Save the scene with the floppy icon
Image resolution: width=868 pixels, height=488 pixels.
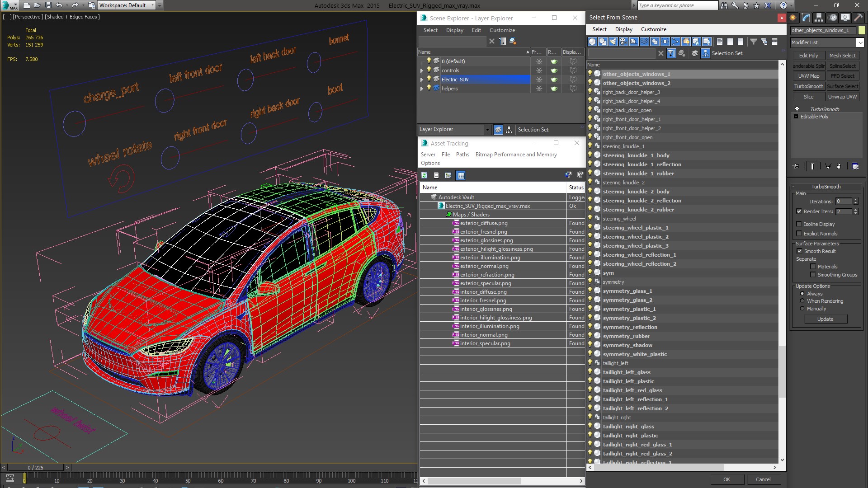point(48,5)
